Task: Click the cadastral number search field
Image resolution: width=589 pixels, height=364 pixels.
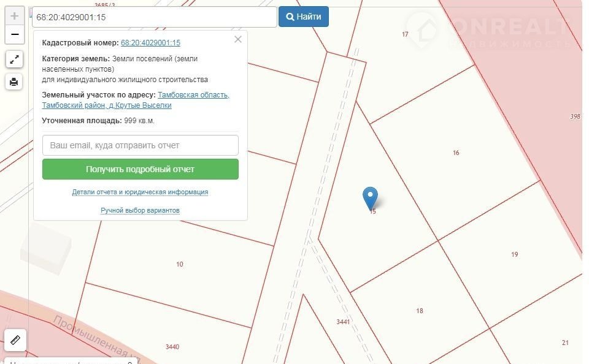Action: coord(154,17)
